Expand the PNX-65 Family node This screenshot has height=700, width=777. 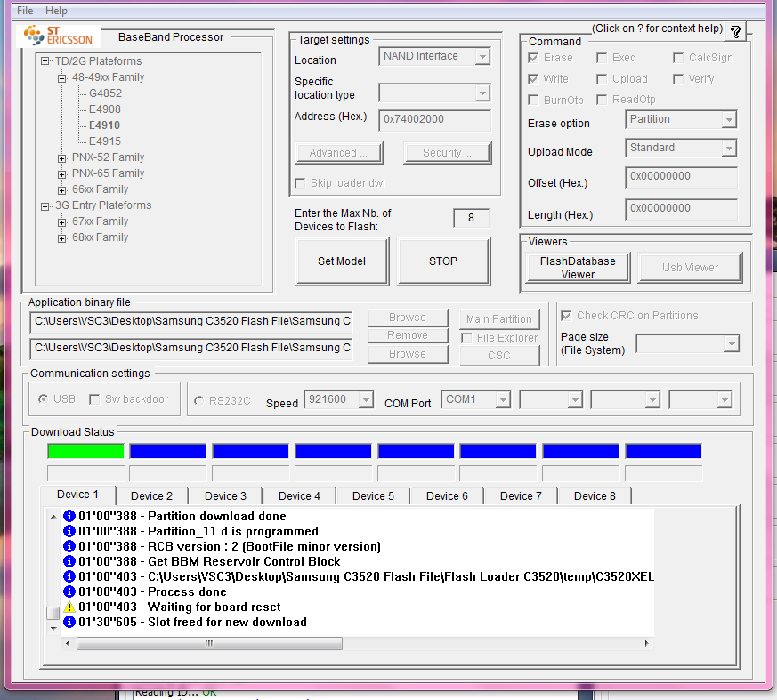(62, 173)
